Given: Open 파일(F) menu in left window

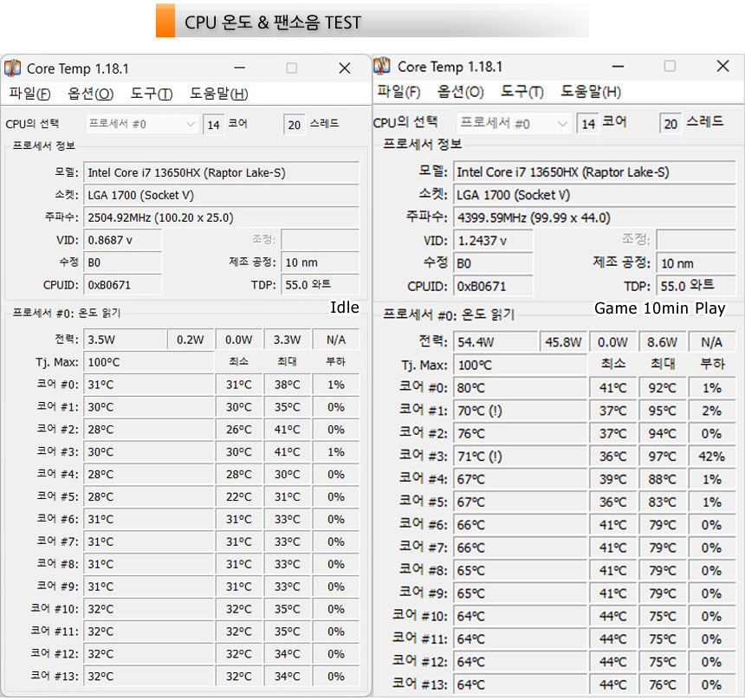Looking at the screenshot, I should click(x=29, y=94).
